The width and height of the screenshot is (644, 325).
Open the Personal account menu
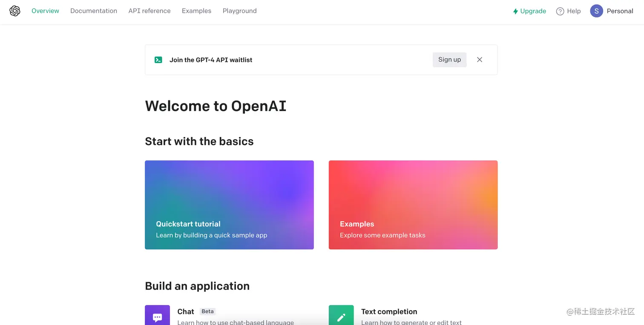(x=612, y=11)
